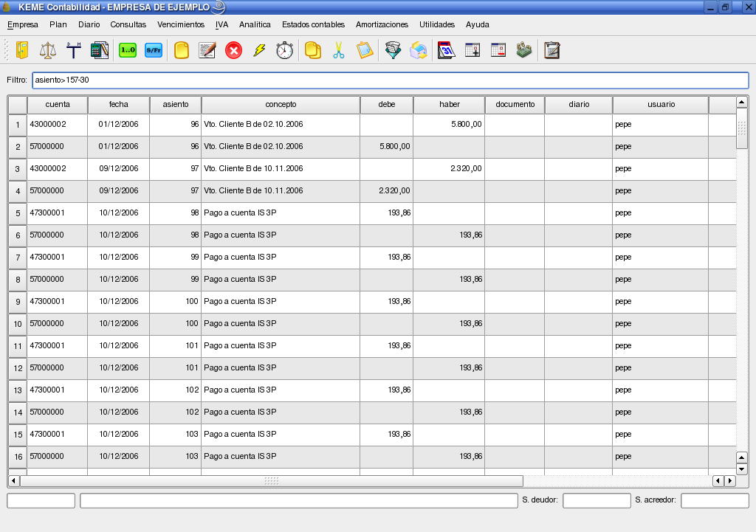Click the red X delete icon
This screenshot has width=756, height=532.
(233, 50)
